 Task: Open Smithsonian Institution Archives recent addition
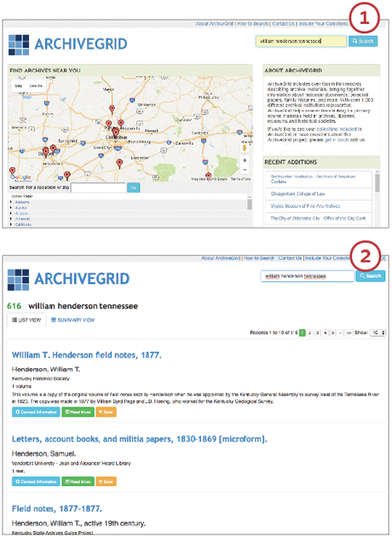coord(313,179)
